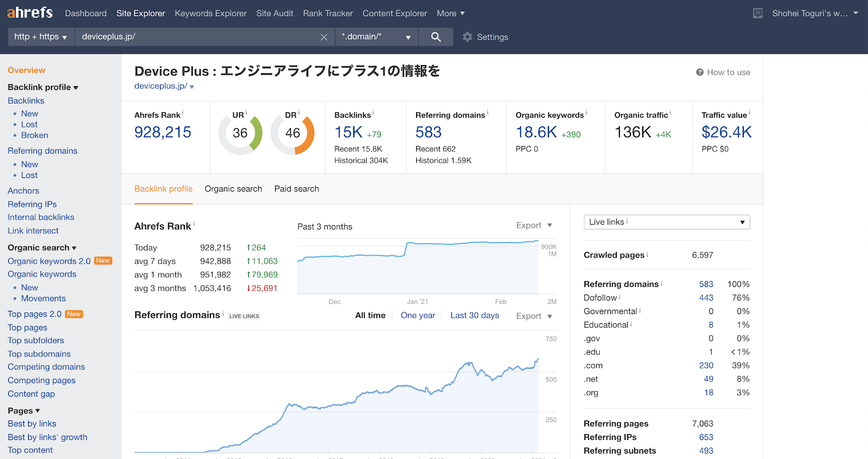Image resolution: width=868 pixels, height=459 pixels.
Task: Click Referring IPs count 653
Action: click(x=706, y=437)
